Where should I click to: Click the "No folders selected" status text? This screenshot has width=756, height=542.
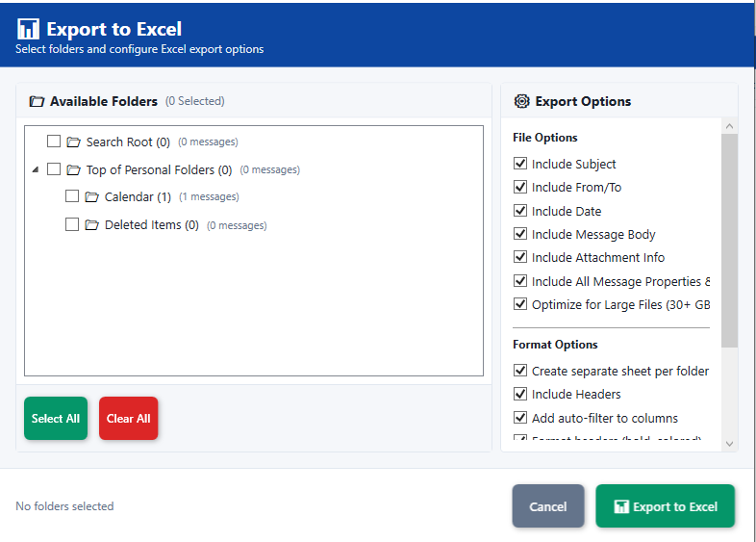64,506
